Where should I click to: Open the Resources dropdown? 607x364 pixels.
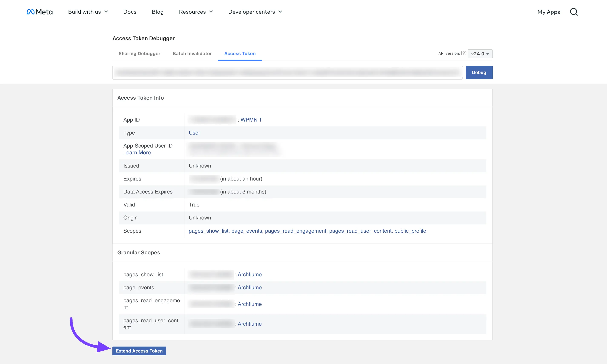point(196,11)
